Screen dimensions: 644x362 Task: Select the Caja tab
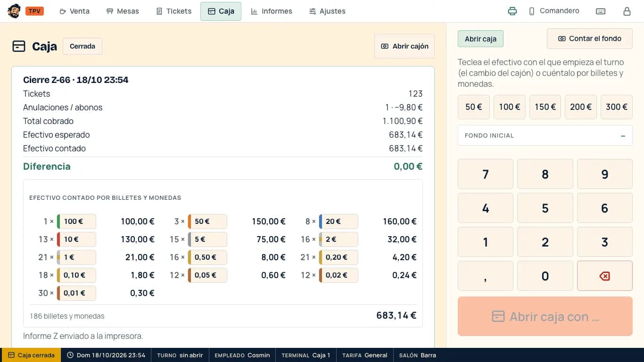click(221, 11)
